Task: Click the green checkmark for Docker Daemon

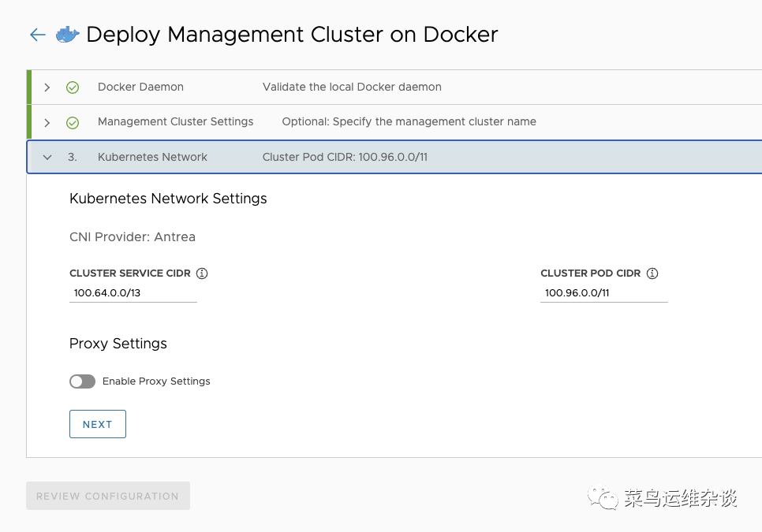Action: coord(73,87)
